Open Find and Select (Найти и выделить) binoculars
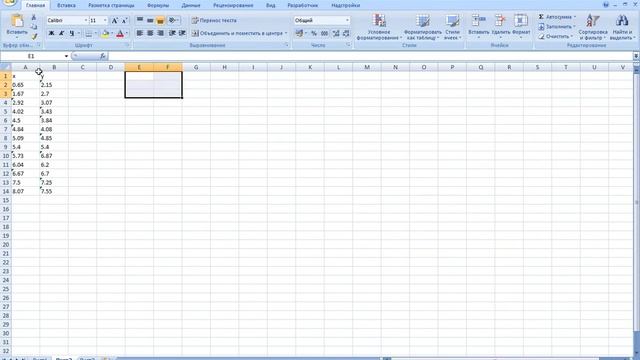640x360 pixels. [x=622, y=27]
